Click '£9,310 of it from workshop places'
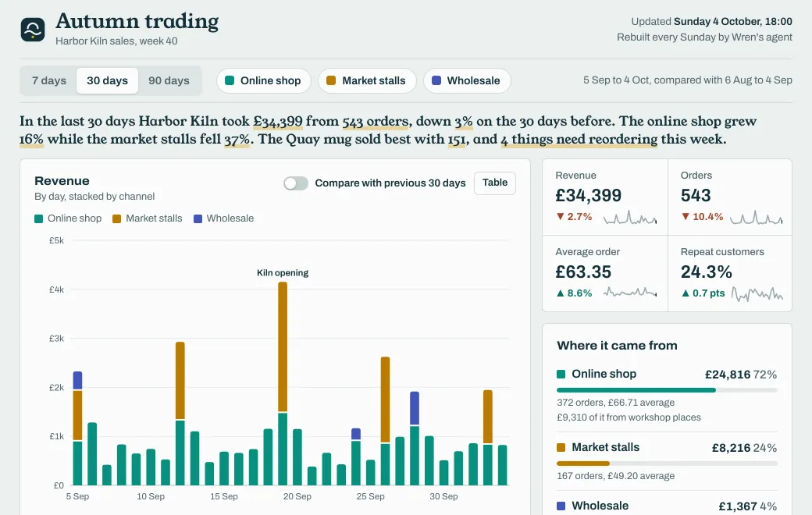 point(629,417)
